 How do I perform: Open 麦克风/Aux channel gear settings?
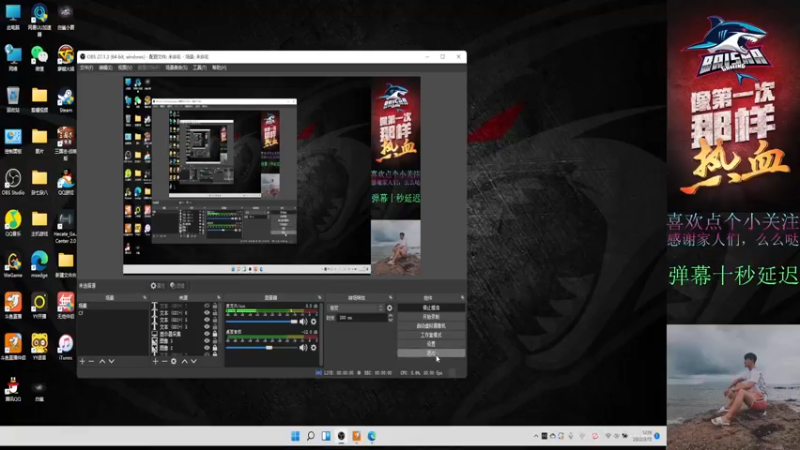314,321
